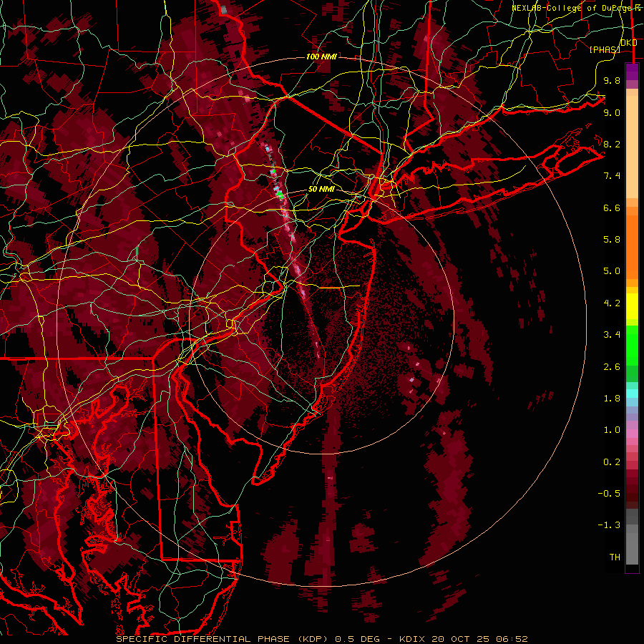This screenshot has width=644, height=644.
Task: Click the 0.5 DEG elevation text in the caption
Action: pos(357,639)
